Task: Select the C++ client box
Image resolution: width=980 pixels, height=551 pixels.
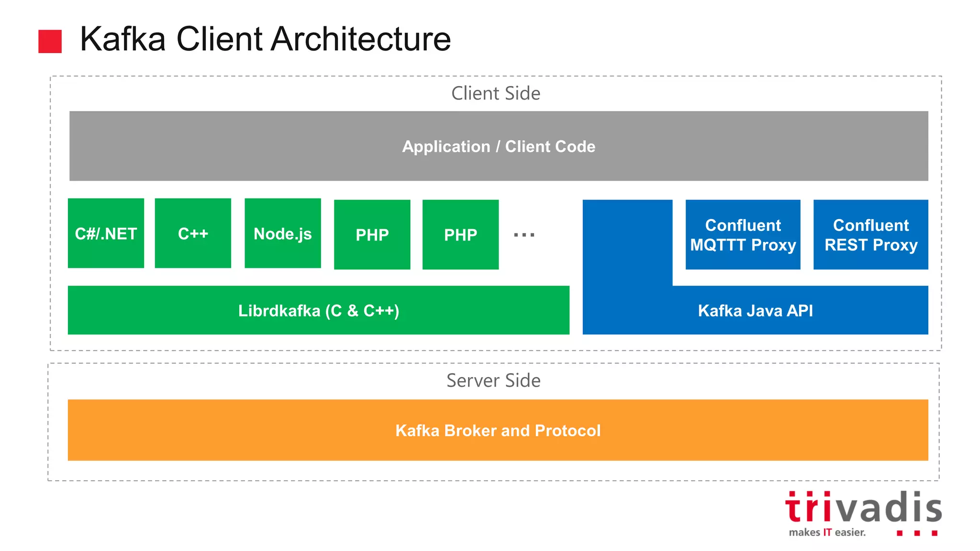Action: (x=193, y=233)
